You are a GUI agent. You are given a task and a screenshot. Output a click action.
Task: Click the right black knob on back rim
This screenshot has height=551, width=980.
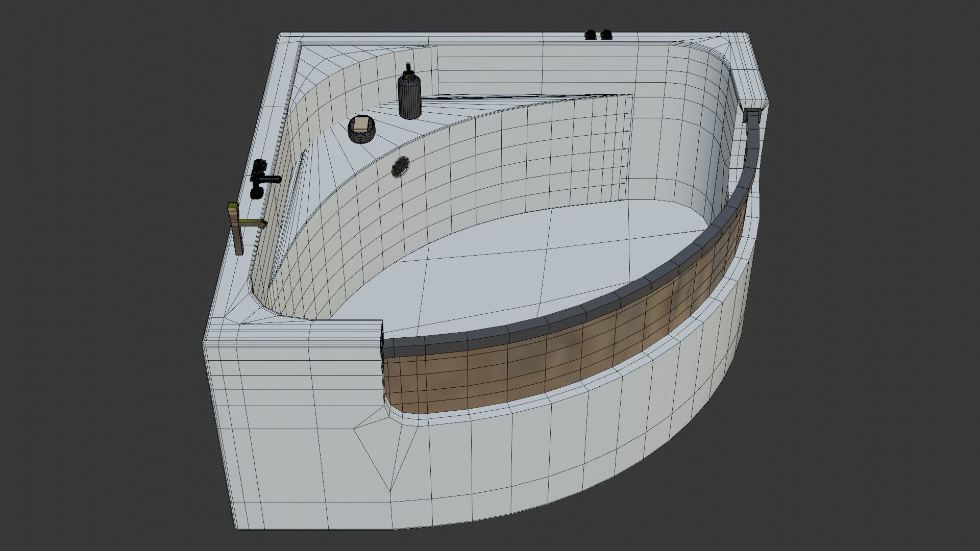[606, 35]
